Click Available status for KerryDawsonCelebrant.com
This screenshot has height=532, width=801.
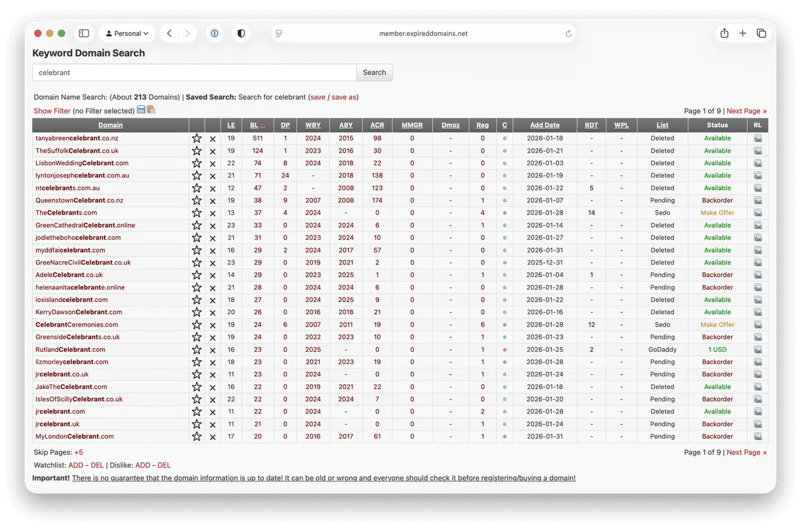[x=717, y=312]
